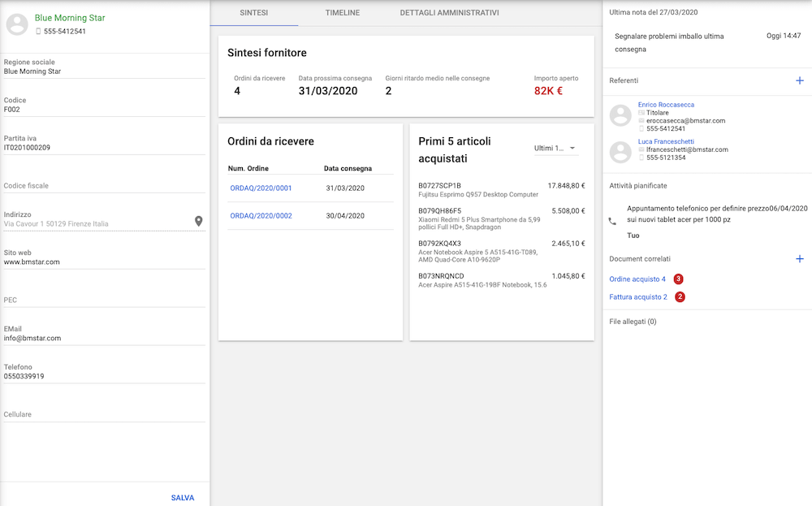The image size is (812, 506).
Task: Open Ordine acquisto 4 link
Action: click(637, 279)
